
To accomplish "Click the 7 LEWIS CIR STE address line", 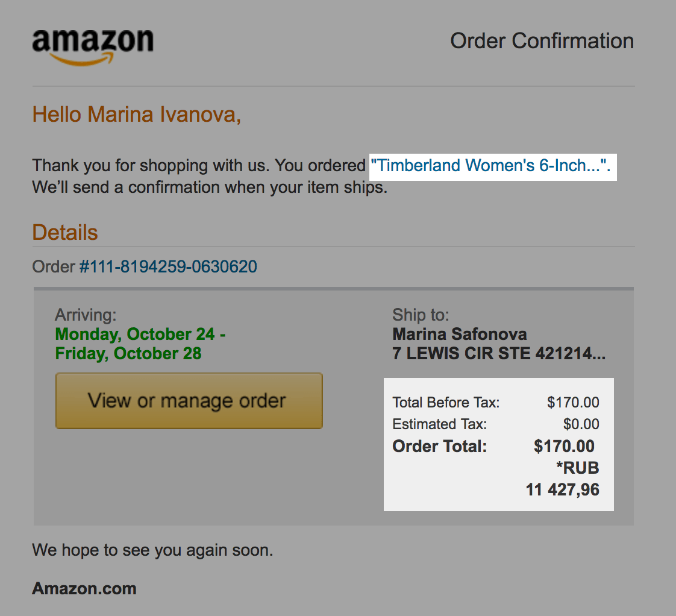I will click(499, 353).
